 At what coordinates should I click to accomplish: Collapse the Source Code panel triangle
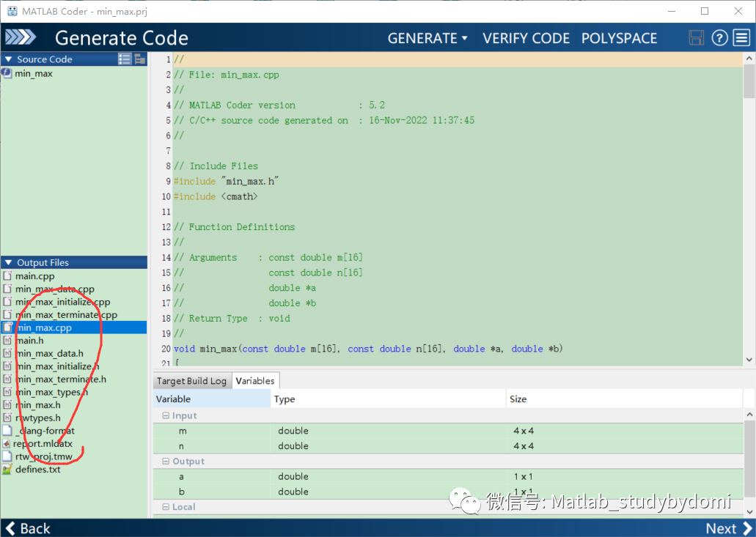coord(8,59)
